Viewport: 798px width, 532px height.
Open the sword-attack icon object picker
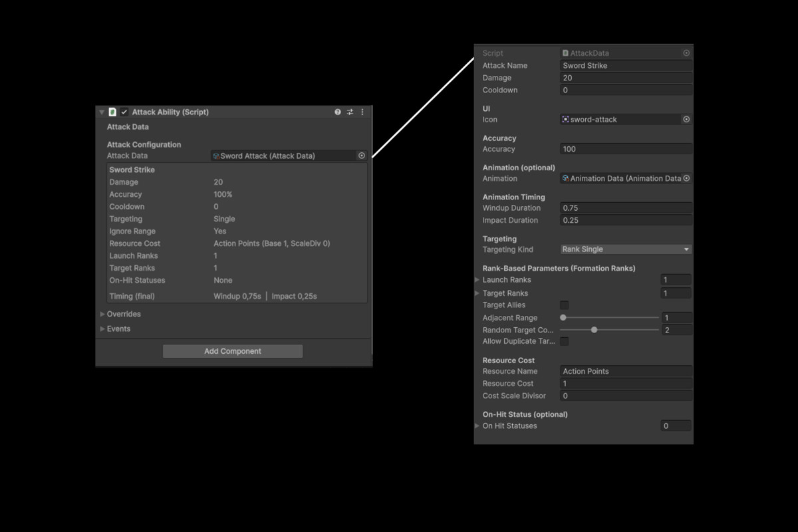(x=687, y=119)
